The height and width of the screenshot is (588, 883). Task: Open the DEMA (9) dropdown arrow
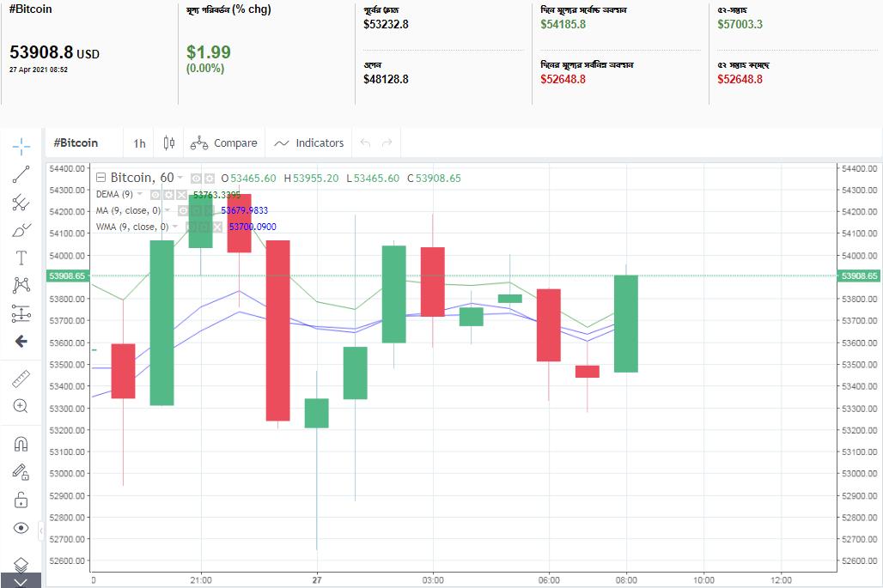[x=139, y=194]
